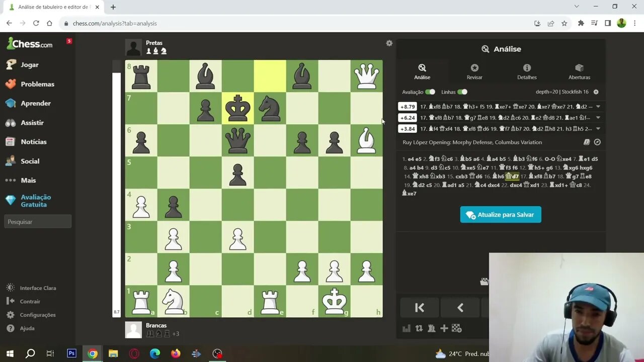The height and width of the screenshot is (362, 644).
Task: Open the explorer compass icon
Action: [x=597, y=142]
